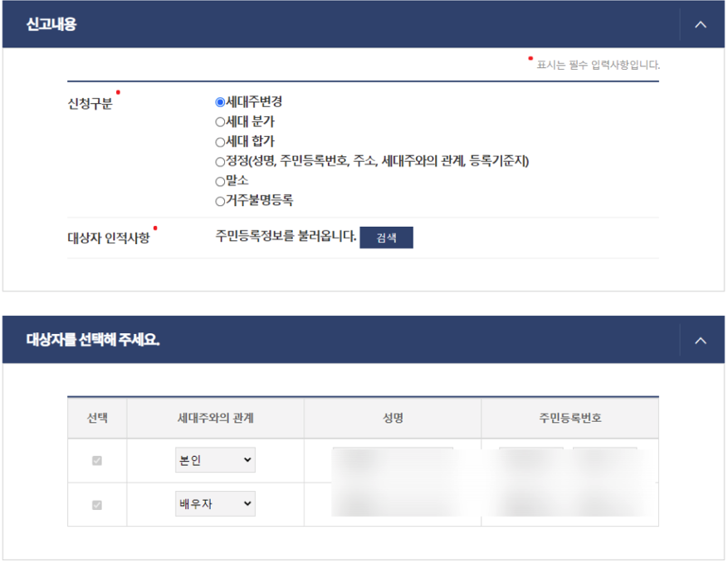728x564 pixels.
Task: Choose the 정정 application type
Action: click(218, 162)
